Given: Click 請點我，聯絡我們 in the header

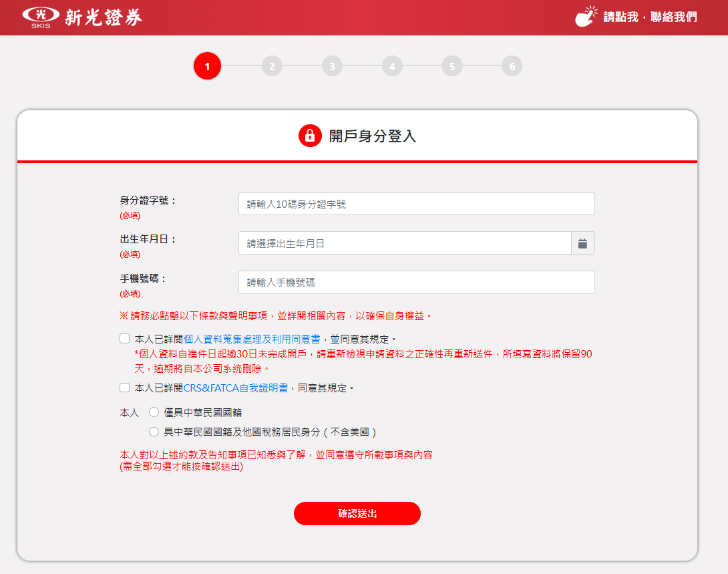Looking at the screenshot, I should 649,16.
